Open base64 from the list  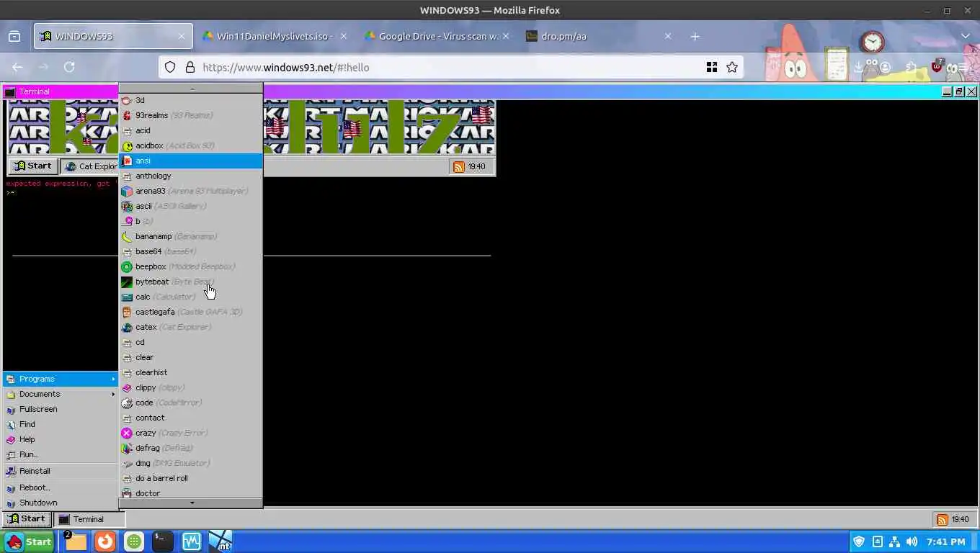coord(190,251)
